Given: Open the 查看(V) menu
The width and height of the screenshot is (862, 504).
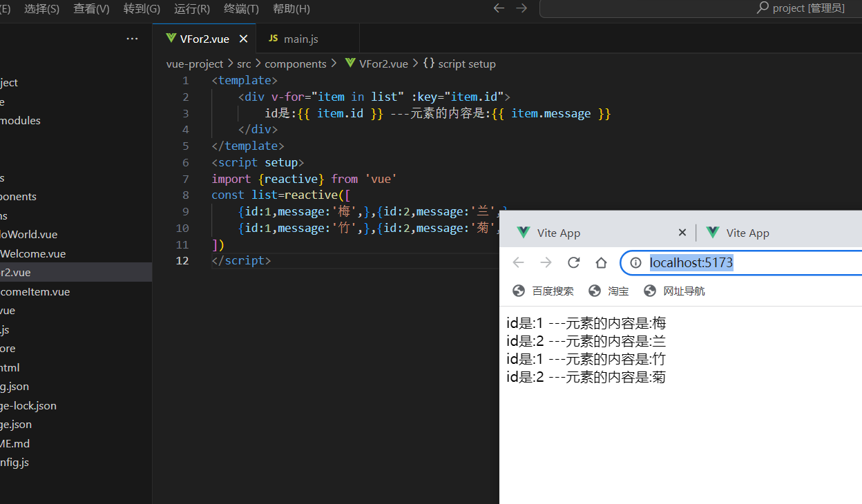Looking at the screenshot, I should [91, 9].
